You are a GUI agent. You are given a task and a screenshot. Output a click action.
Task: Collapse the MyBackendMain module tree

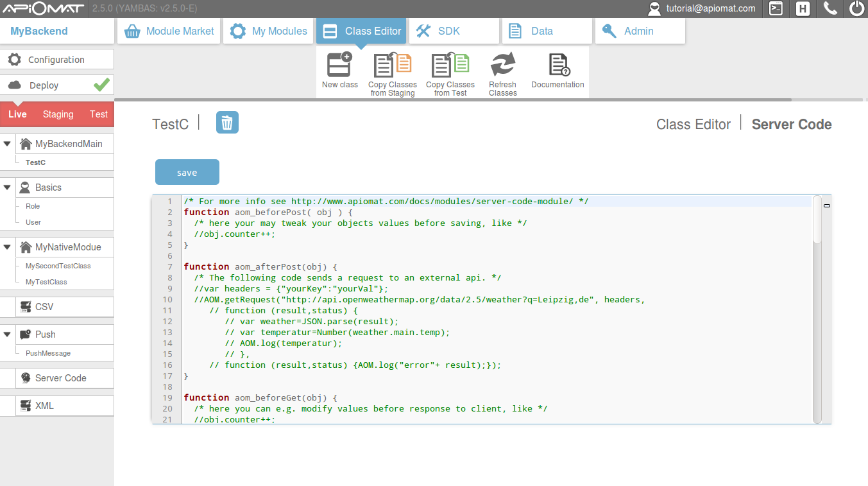tap(8, 144)
